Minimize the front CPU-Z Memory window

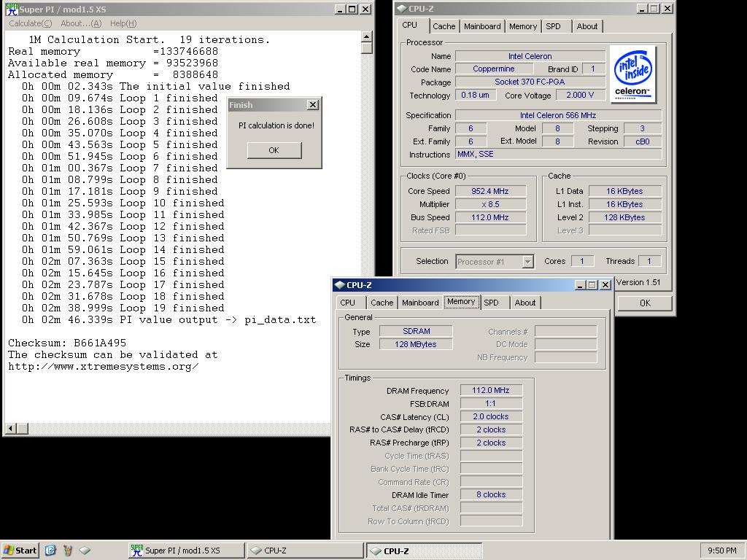click(x=580, y=285)
